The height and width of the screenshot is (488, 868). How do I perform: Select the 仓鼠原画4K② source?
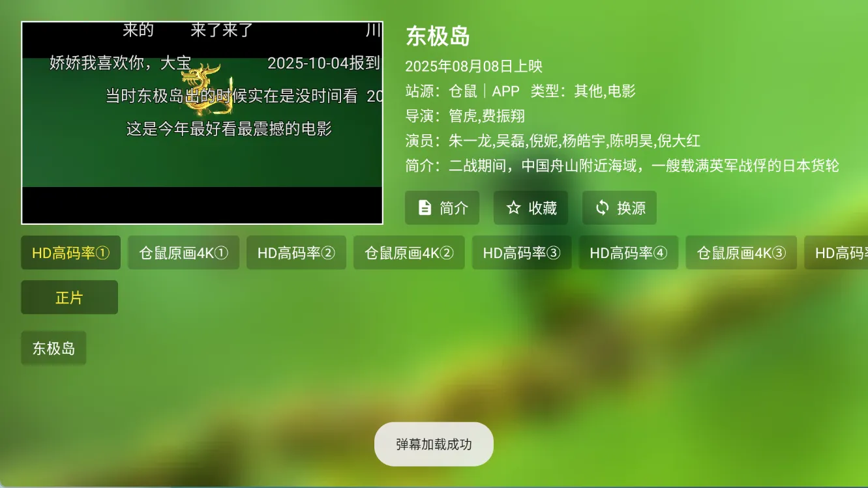point(409,252)
